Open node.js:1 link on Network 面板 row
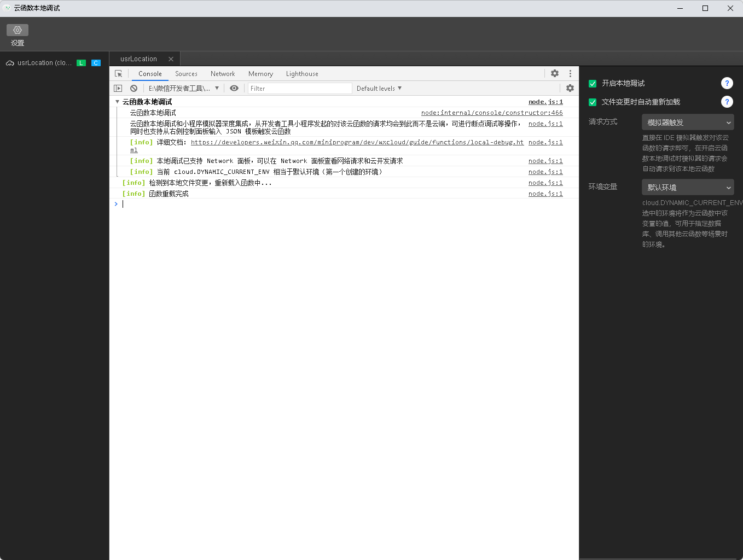The image size is (743, 560). pos(545,161)
